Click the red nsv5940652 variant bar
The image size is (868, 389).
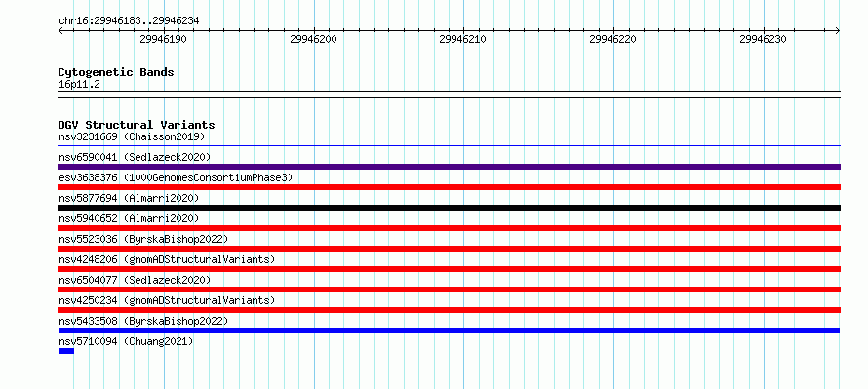[450, 228]
